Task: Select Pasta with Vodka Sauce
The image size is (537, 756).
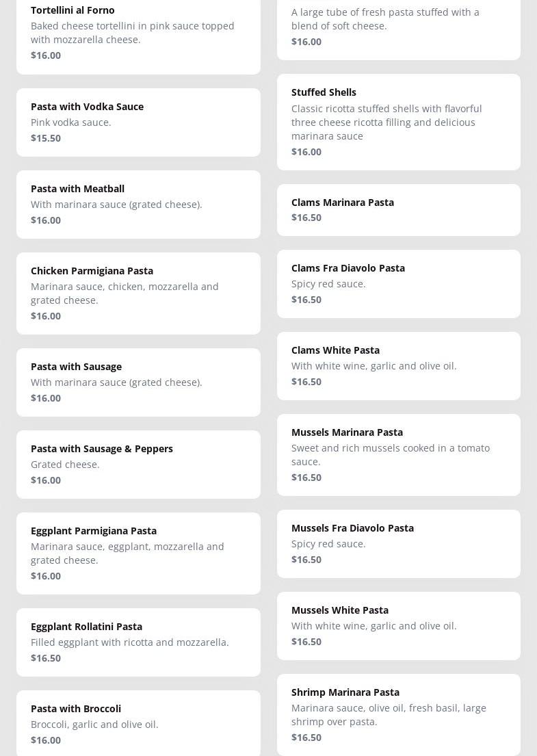Action: click(x=138, y=122)
